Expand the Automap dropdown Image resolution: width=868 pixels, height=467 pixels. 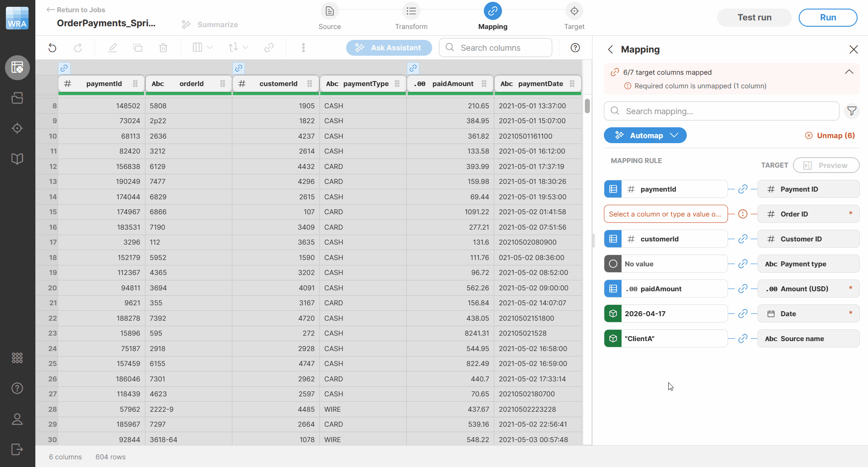tap(674, 135)
